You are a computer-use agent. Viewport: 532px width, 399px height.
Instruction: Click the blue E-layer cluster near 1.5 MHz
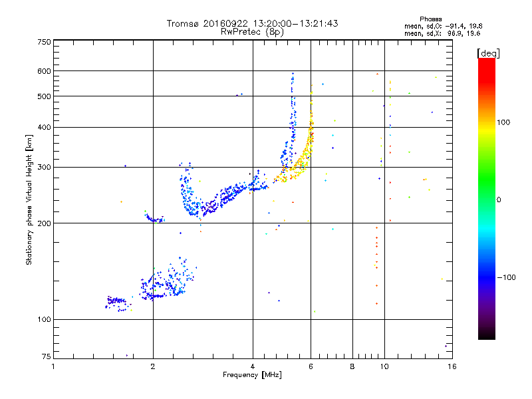pos(116,303)
